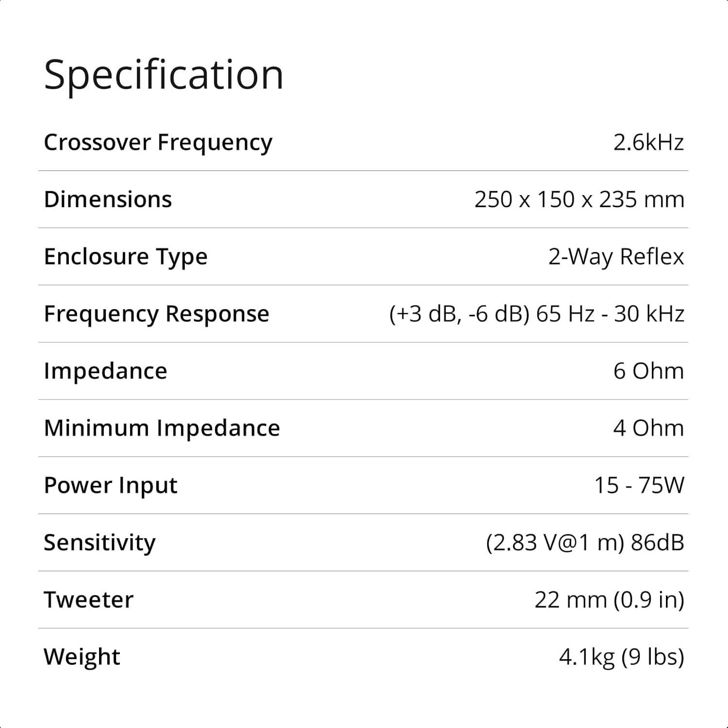Click the Sensitivity row label
The image size is (728, 728).
pyautogui.click(x=99, y=543)
